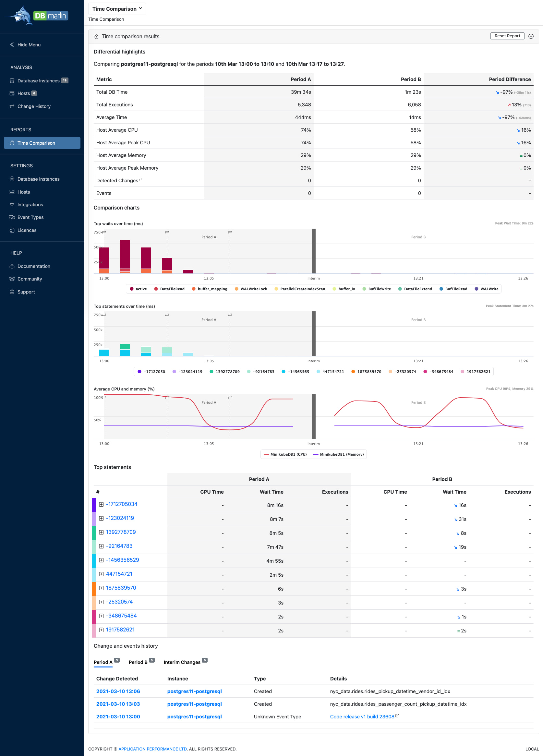Screen dimensions: 543x756
Task: Expand statement row -1712705034
Action: pos(101,504)
